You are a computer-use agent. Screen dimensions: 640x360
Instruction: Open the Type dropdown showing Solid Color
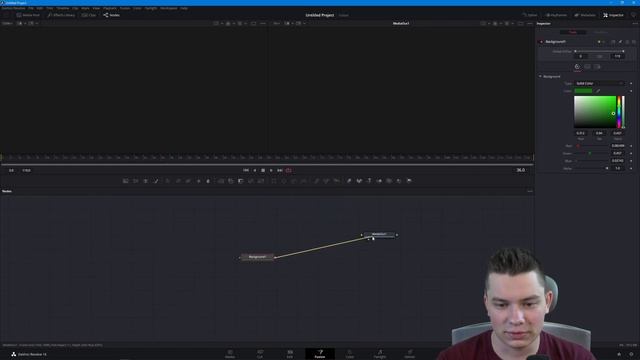tap(599, 83)
